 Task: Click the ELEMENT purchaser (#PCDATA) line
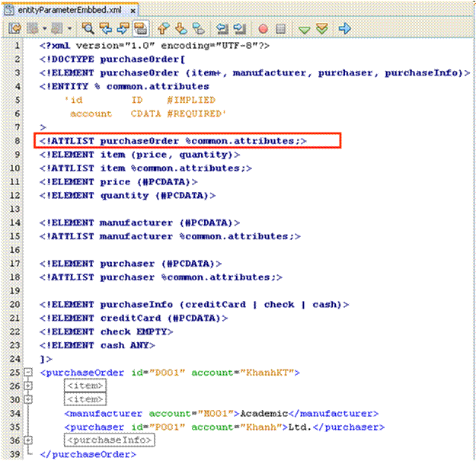tap(130, 264)
